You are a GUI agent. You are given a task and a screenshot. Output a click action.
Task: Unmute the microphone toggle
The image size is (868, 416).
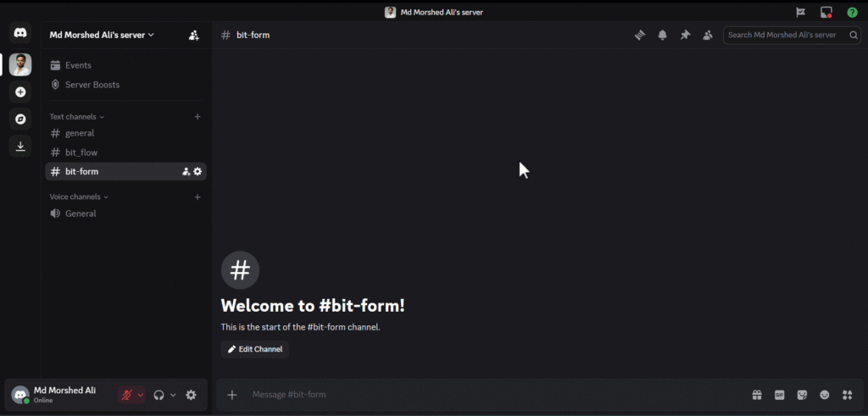(127, 395)
